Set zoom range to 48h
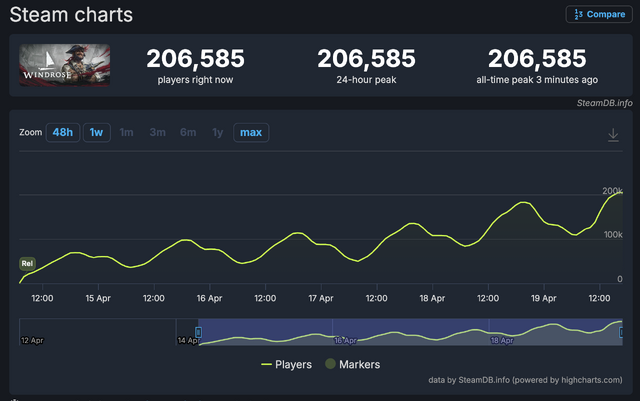The width and height of the screenshot is (640, 401). (x=63, y=133)
